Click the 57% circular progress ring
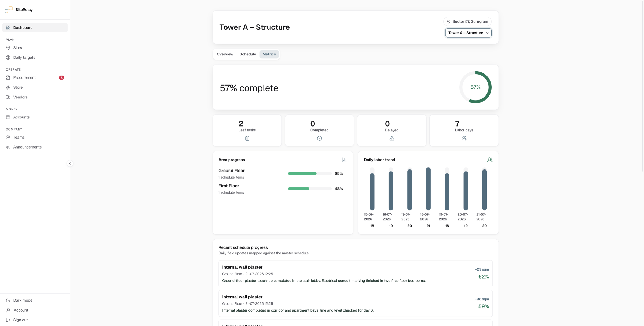644x326 pixels. (475, 87)
